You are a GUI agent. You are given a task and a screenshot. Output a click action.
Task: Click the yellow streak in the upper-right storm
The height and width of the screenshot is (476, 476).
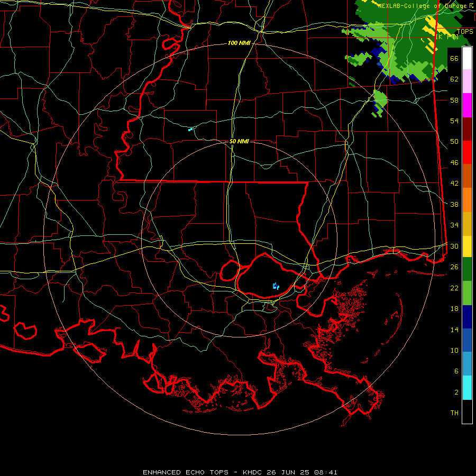click(x=434, y=25)
